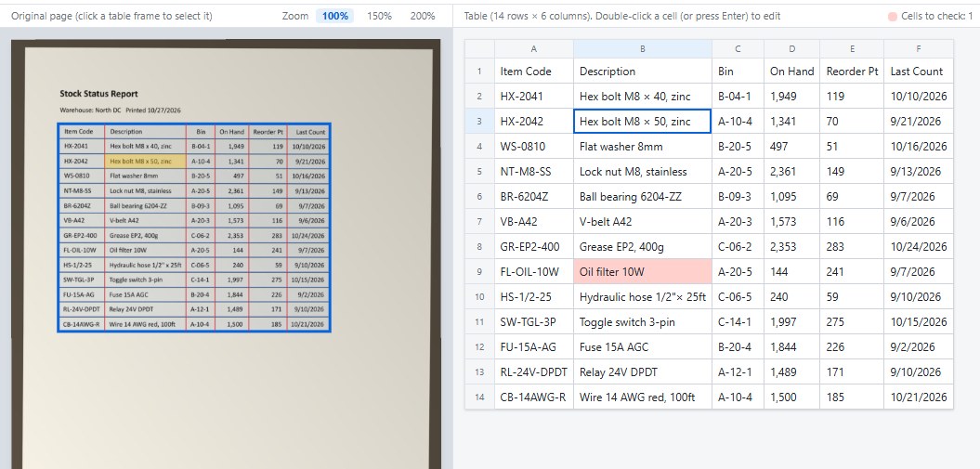Select cell Wire 14 AWG red, 100ft

pos(643,397)
